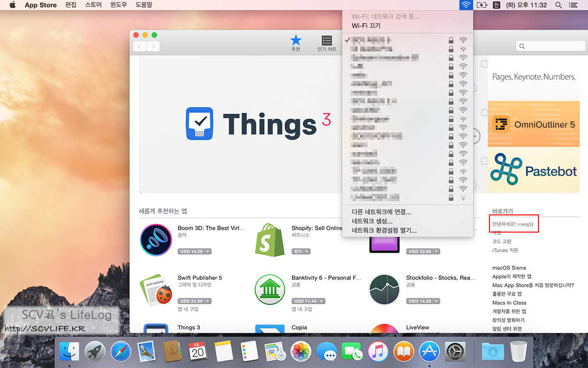This screenshot has height=368, width=588.
Task: Open the Pages. Keynote. Numbers. banner
Action: 534,78
